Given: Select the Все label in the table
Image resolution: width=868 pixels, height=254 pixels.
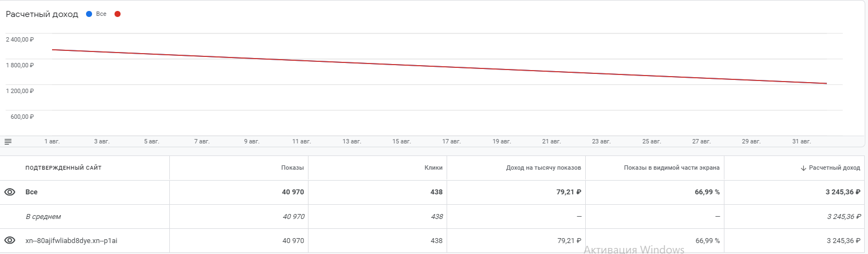Looking at the screenshot, I should click(x=31, y=192).
